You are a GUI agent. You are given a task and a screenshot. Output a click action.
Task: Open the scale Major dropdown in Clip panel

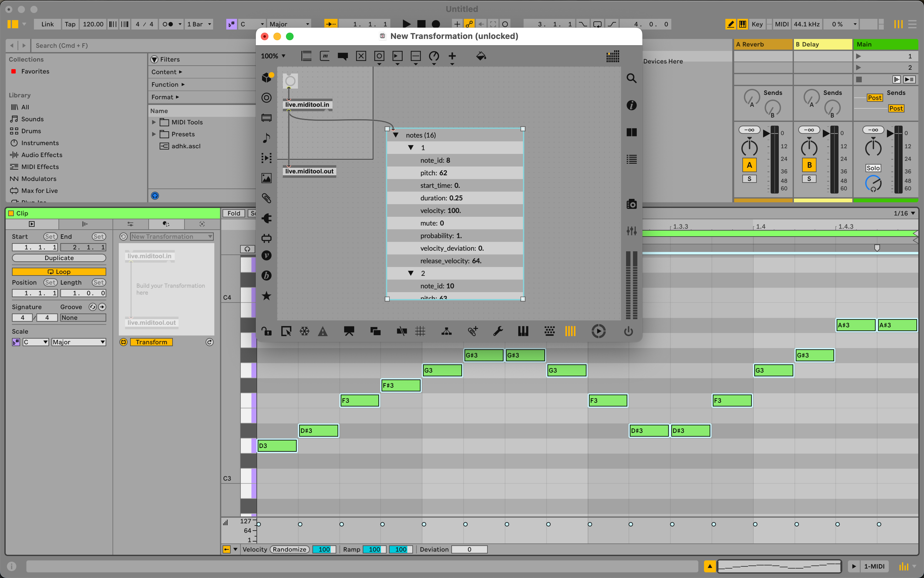click(x=79, y=342)
